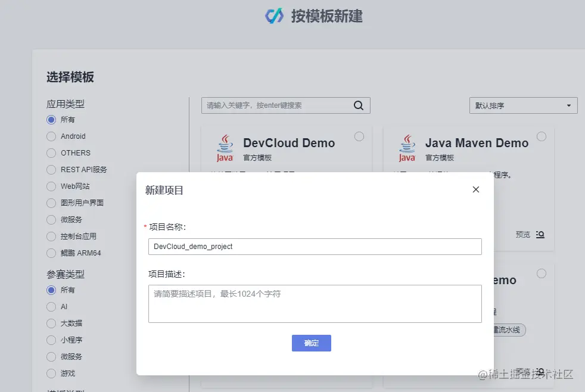Click the 确定 button
This screenshot has height=392, width=585.
point(311,343)
